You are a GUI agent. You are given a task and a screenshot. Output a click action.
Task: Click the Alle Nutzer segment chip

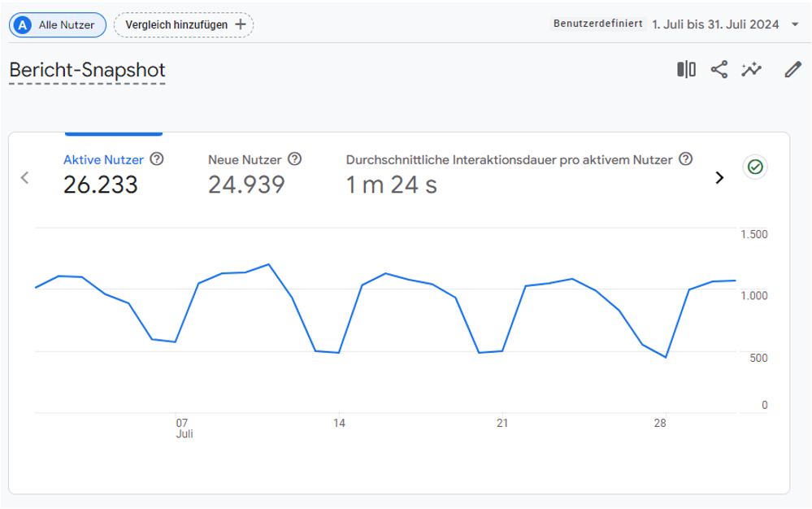(58, 25)
